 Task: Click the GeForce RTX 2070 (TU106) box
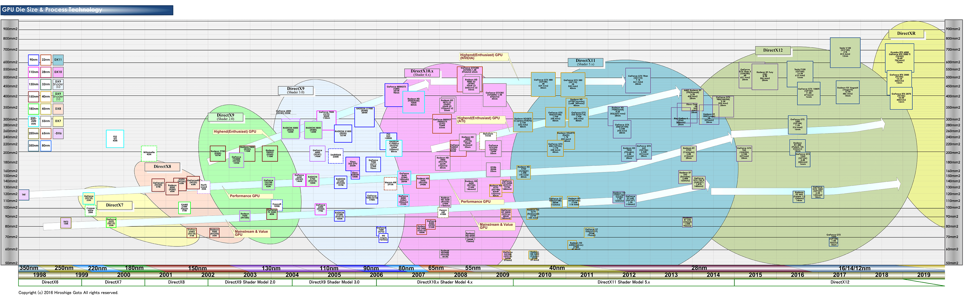point(901,98)
